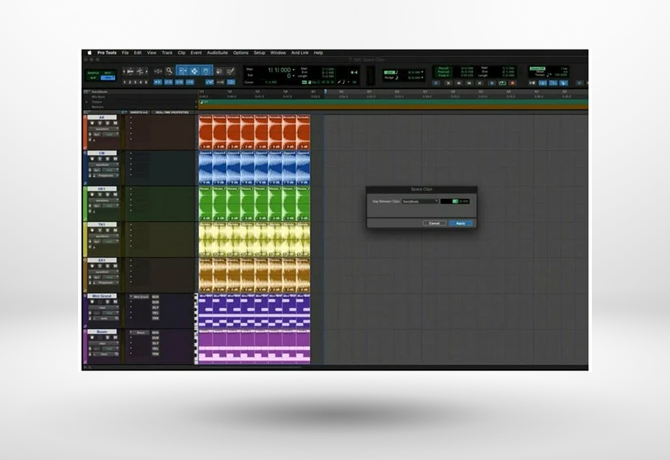Open the Clip menu

(182, 53)
